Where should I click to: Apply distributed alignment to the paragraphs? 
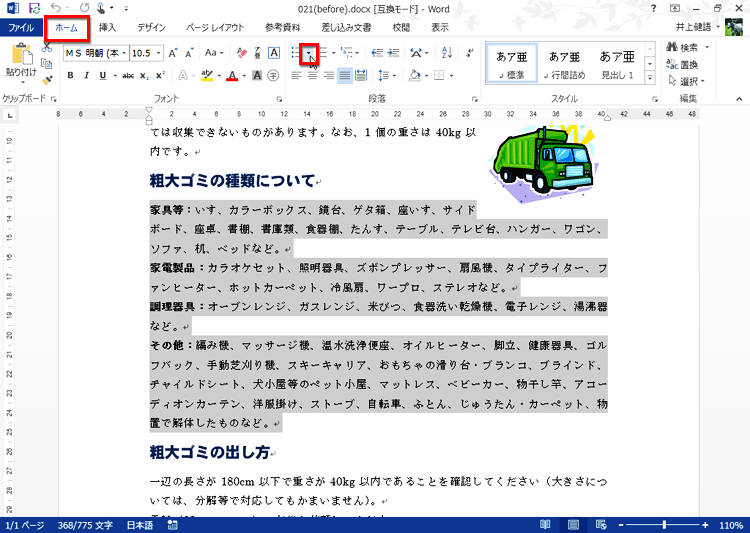point(361,76)
